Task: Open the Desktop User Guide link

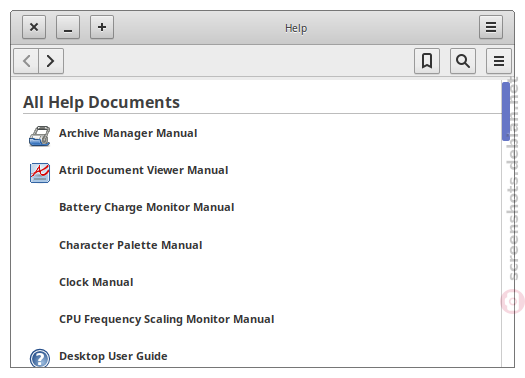Action: (113, 356)
